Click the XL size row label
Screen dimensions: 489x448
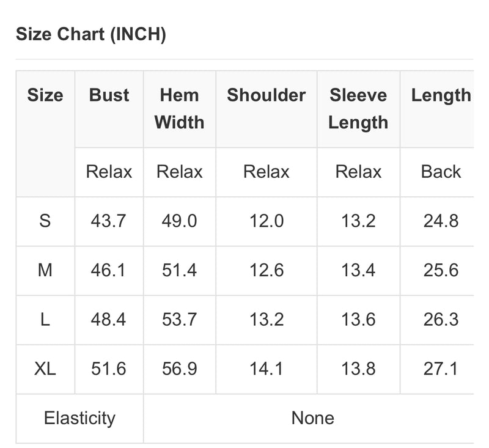[x=45, y=369]
